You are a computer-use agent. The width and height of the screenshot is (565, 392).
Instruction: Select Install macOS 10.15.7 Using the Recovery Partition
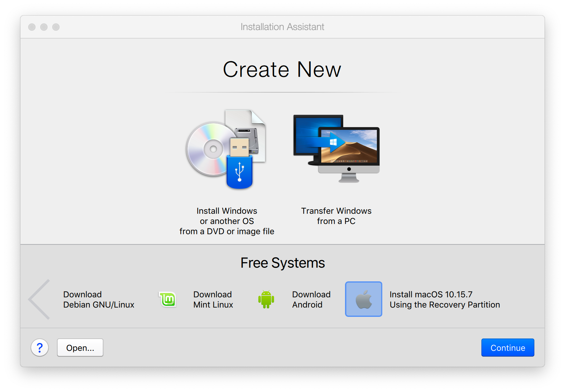click(444, 299)
